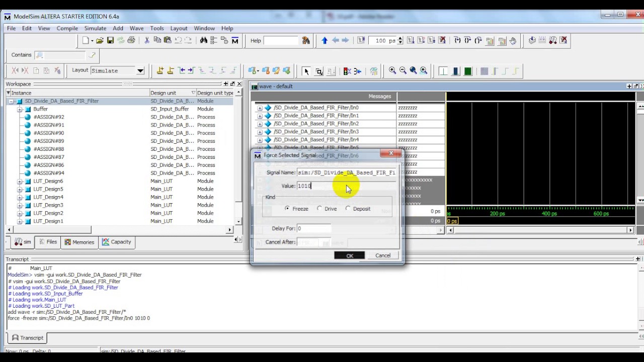Select Freeze kind radio button
This screenshot has width=644, height=362.
pyautogui.click(x=287, y=209)
